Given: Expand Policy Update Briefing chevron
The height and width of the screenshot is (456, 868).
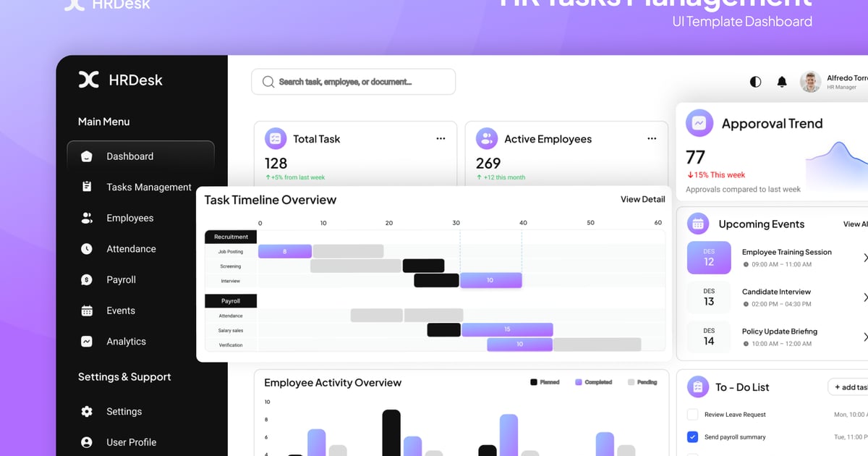Looking at the screenshot, I should pos(865,337).
